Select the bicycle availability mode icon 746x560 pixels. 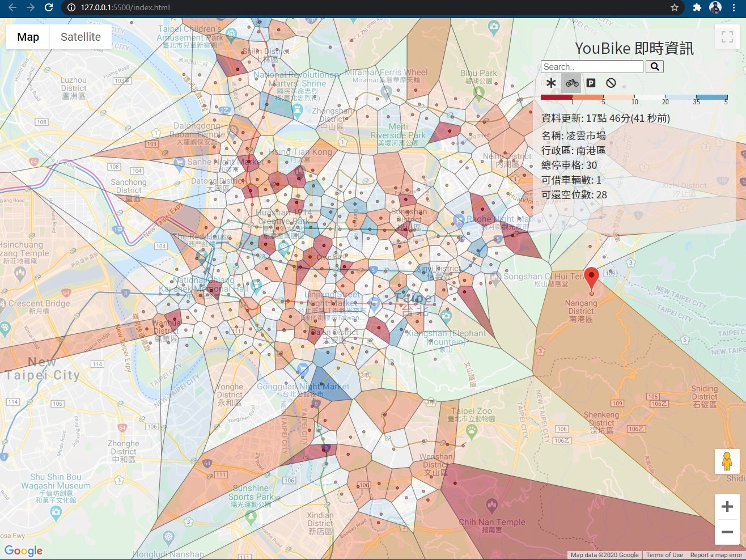(x=572, y=83)
